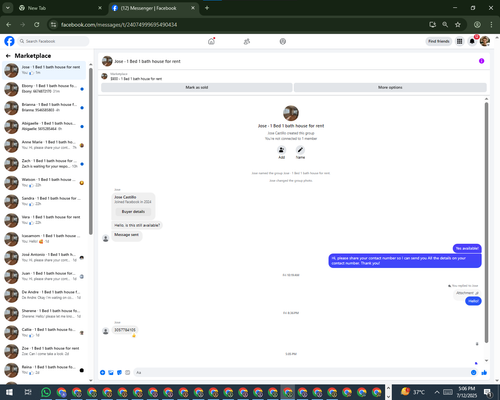500x400 pixels.
Task: Open Chrome profile icon
Action: 477,24
